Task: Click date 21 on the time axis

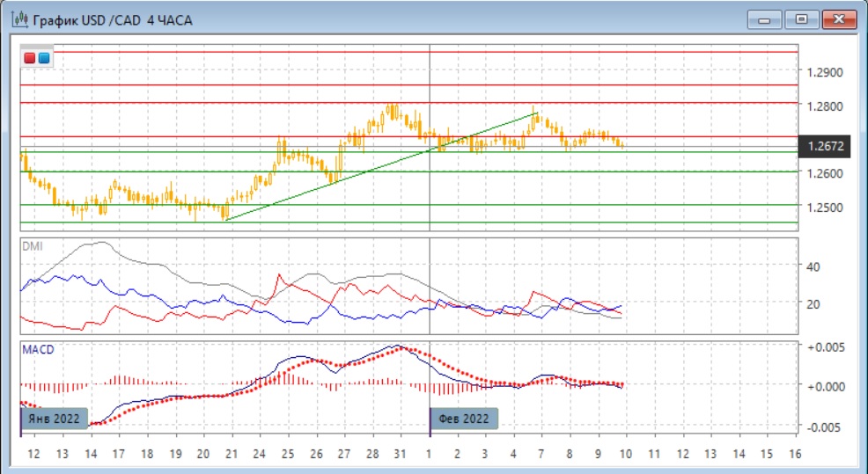Action: (231, 454)
